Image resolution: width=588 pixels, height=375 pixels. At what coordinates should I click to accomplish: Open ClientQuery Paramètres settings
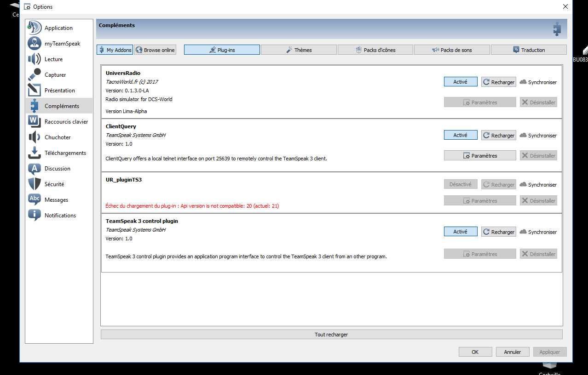tap(480, 156)
